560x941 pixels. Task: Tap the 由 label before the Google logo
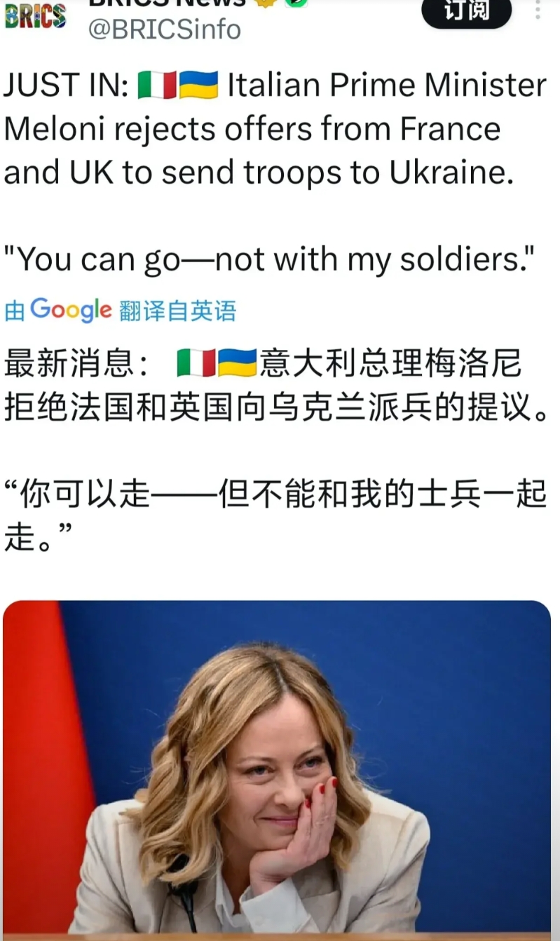click(x=15, y=311)
